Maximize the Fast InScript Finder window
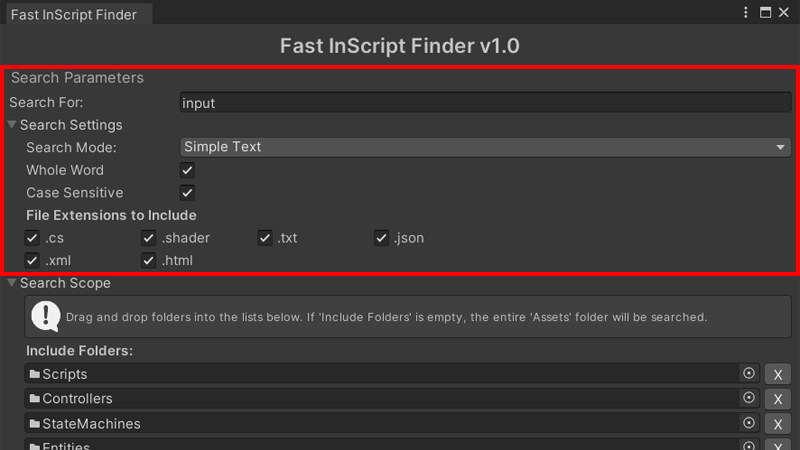The height and width of the screenshot is (450, 800). [765, 13]
